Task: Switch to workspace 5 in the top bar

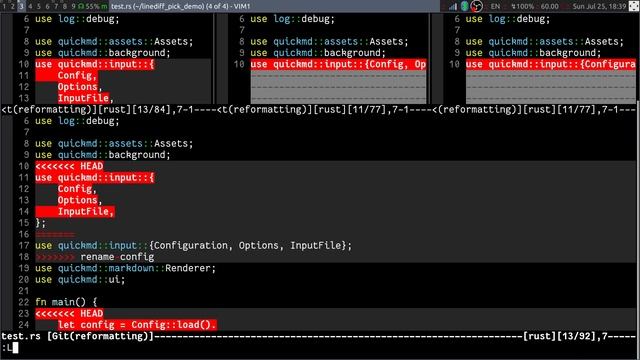Action: point(38,6)
